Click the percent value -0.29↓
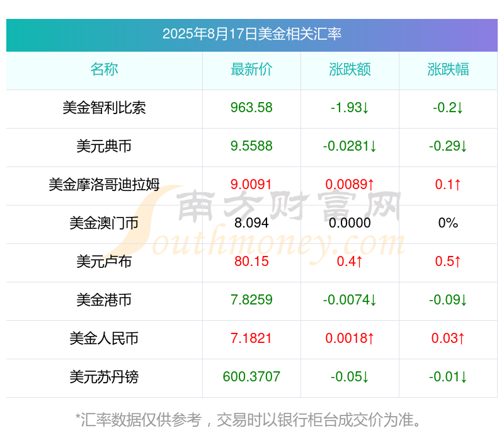504x440 pixels. coord(448,146)
